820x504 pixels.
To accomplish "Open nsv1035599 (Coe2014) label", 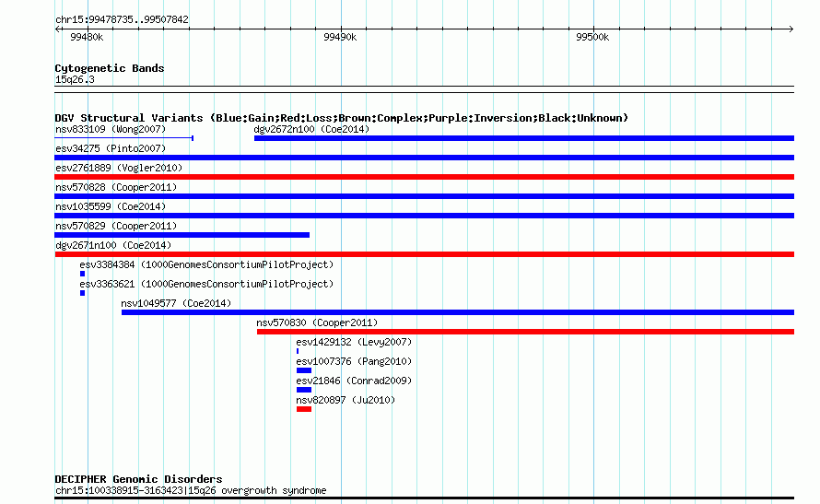I will 111,206.
